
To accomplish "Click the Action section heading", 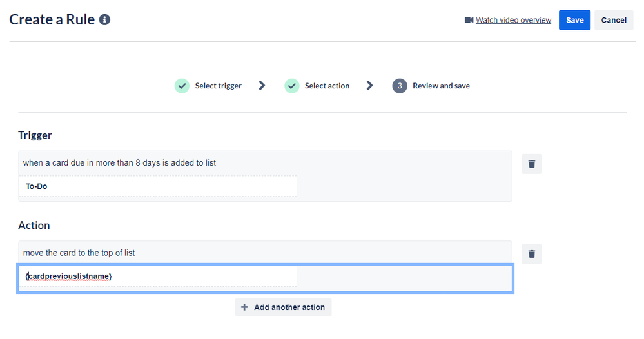I will pyautogui.click(x=34, y=226).
